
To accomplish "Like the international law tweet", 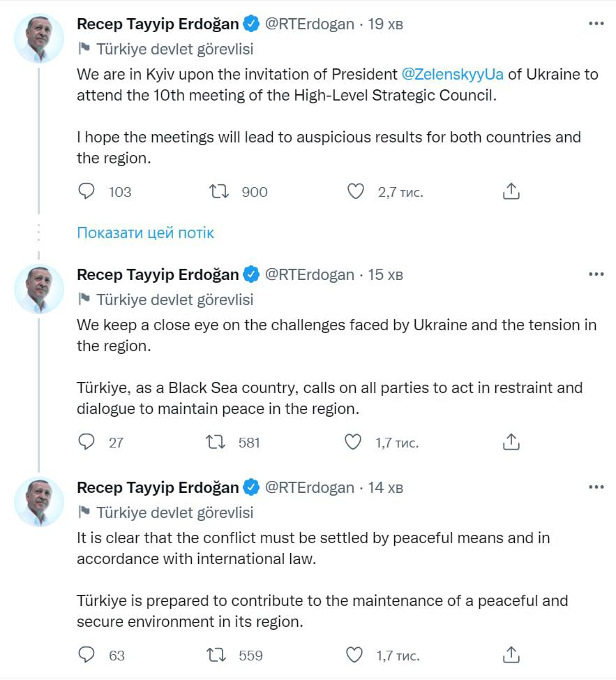I will pos(354,655).
